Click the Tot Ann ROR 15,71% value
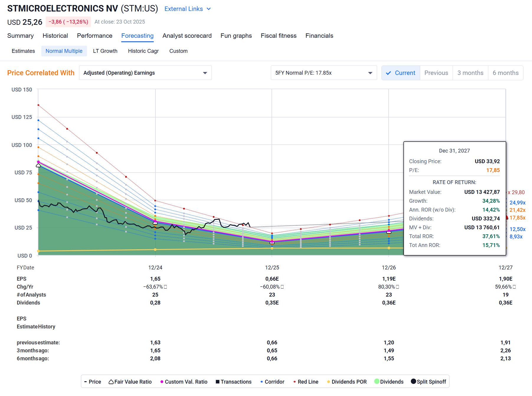Viewport: 532px width, 396px height. [x=491, y=245]
